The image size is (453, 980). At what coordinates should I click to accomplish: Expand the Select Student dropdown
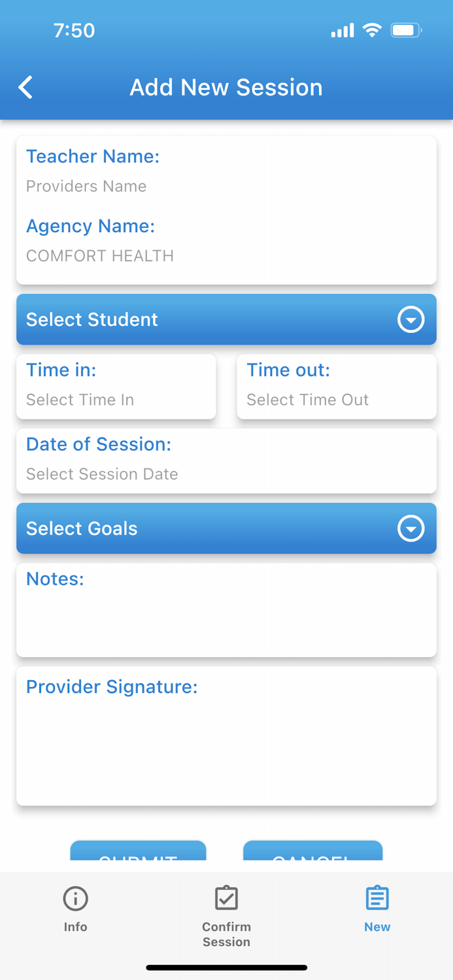226,319
